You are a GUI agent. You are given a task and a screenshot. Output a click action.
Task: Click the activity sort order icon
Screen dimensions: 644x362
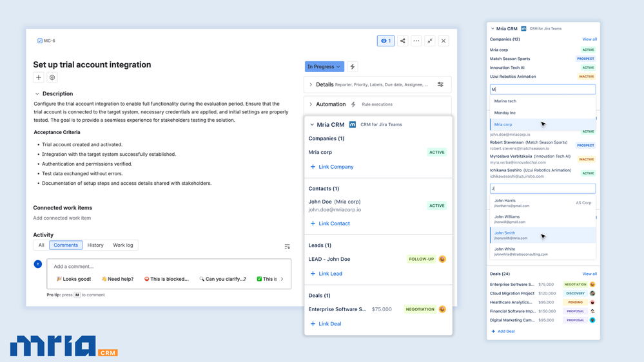287,246
